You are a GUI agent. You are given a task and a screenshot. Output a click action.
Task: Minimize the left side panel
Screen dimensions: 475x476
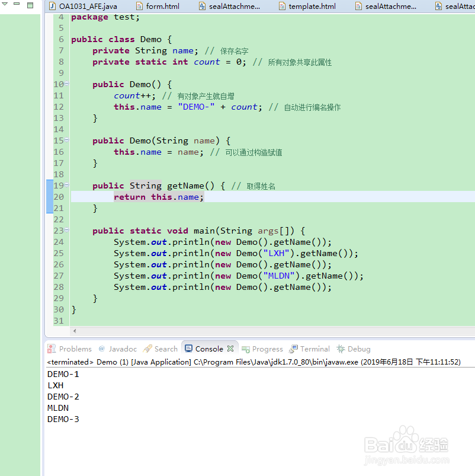(17, 4)
